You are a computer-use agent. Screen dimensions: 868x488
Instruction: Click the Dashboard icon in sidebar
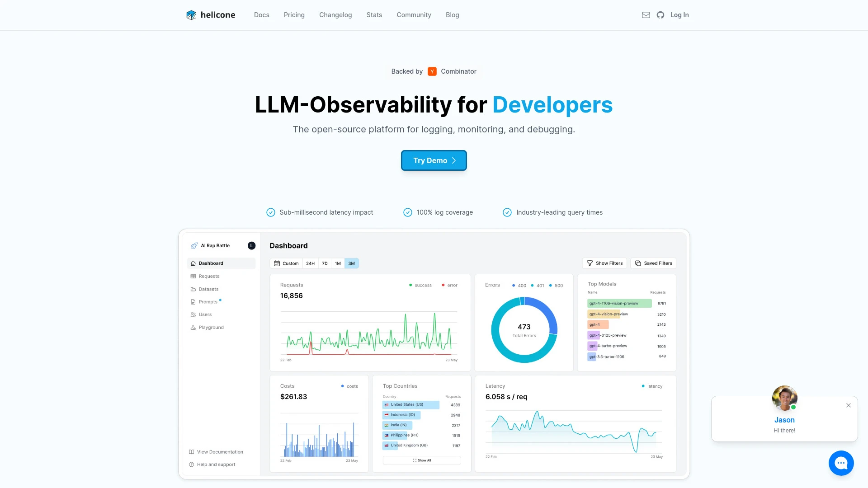193,263
